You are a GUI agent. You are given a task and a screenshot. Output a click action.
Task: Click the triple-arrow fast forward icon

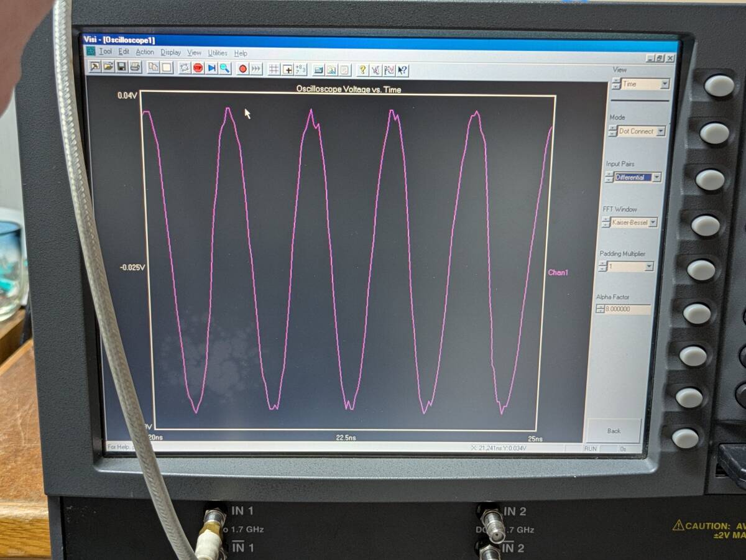[256, 68]
